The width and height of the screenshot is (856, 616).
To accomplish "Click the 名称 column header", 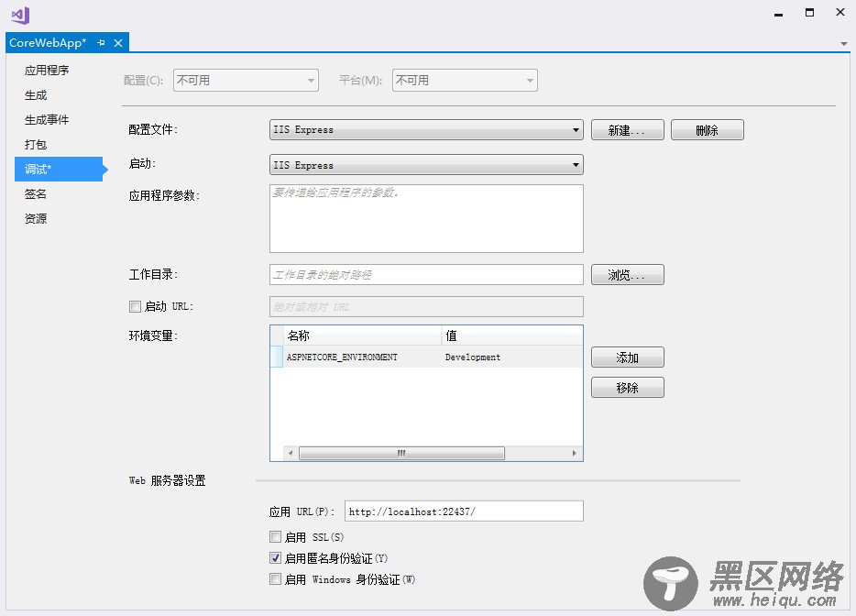I will coord(362,335).
